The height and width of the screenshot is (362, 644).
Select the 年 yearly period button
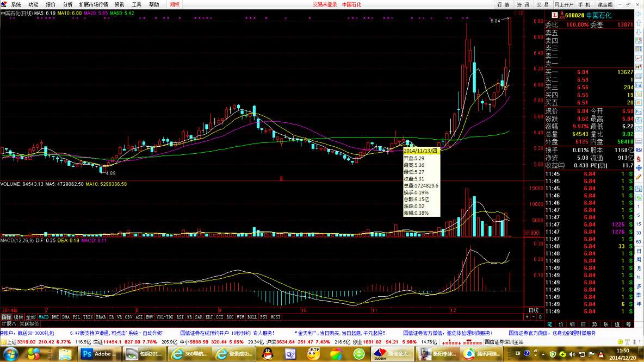coord(639,304)
